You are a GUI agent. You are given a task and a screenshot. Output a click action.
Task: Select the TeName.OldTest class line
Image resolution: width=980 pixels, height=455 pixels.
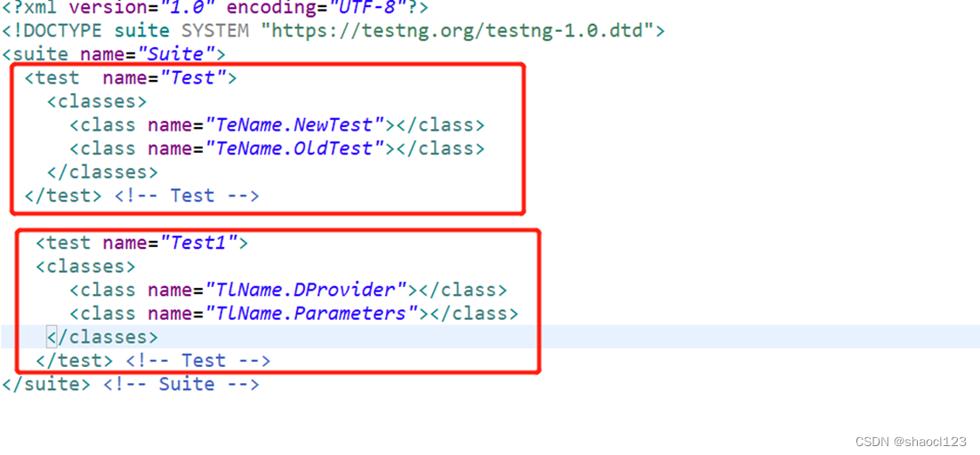click(x=277, y=148)
